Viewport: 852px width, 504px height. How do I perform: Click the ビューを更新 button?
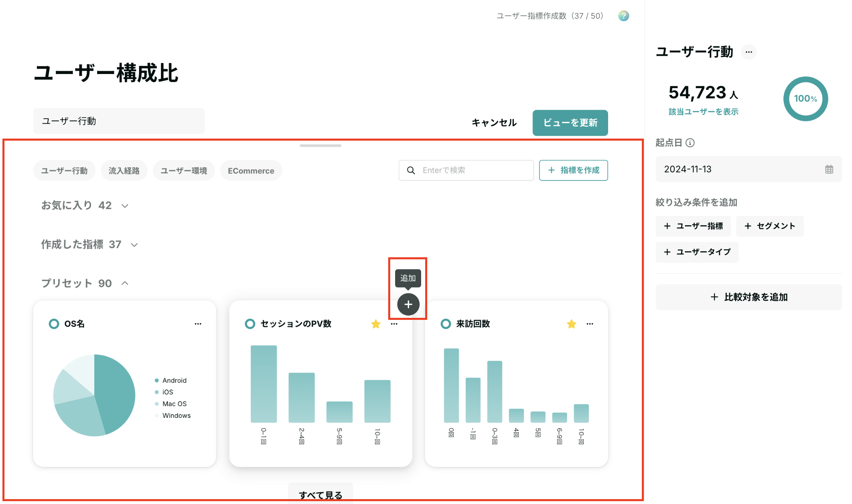pos(570,123)
